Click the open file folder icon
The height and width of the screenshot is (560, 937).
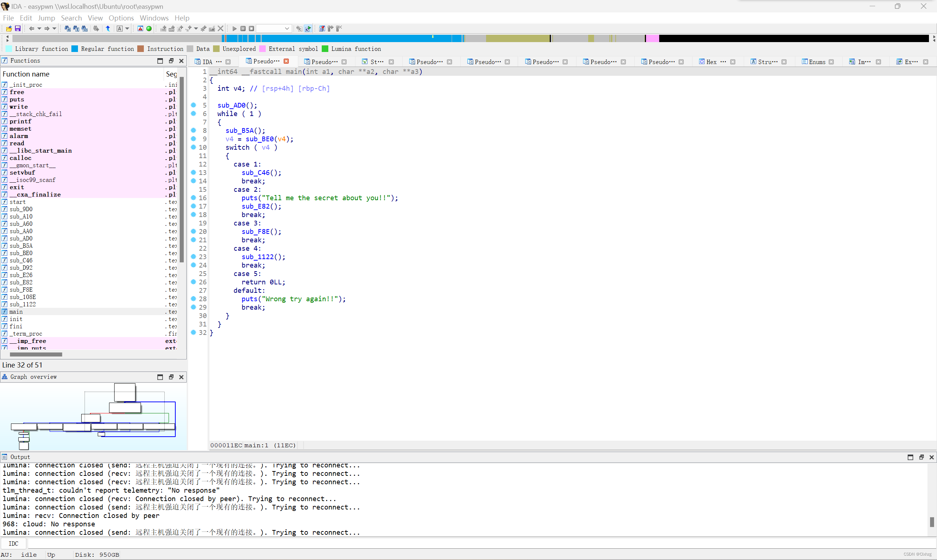[9, 29]
